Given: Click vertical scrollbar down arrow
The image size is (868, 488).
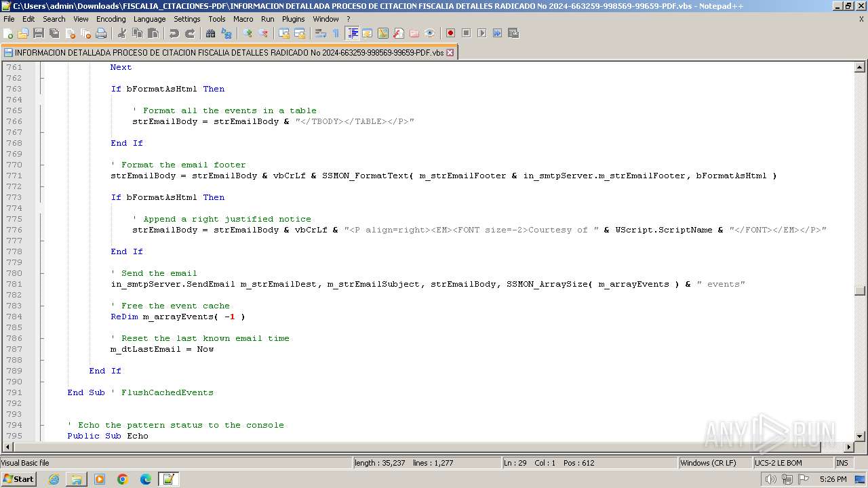Looking at the screenshot, I should [860, 436].
